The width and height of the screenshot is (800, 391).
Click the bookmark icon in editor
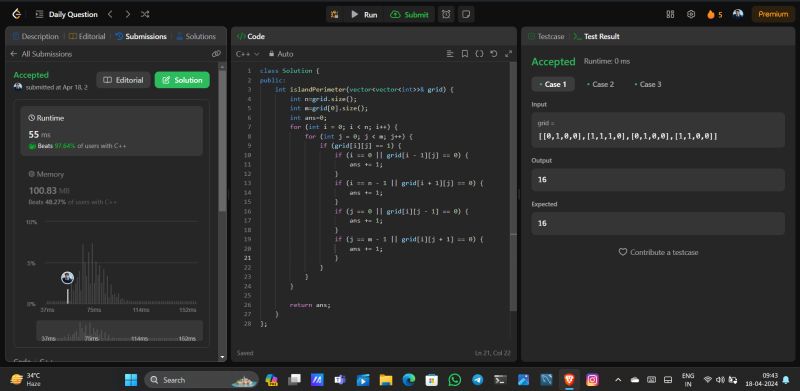pos(464,54)
